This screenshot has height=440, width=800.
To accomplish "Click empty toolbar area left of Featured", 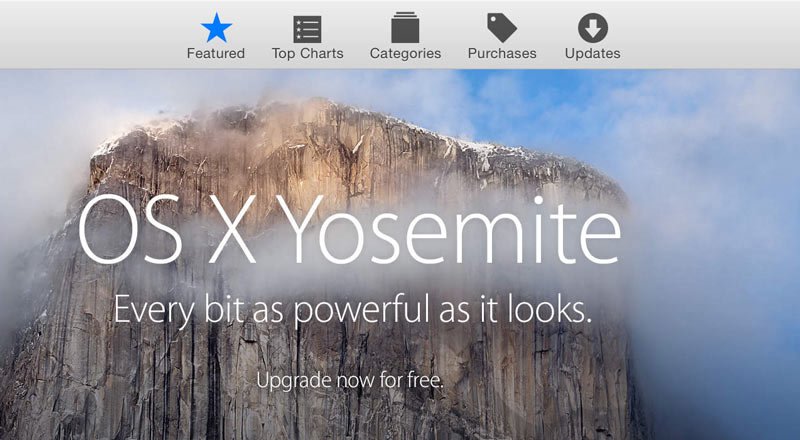I will coord(92,34).
